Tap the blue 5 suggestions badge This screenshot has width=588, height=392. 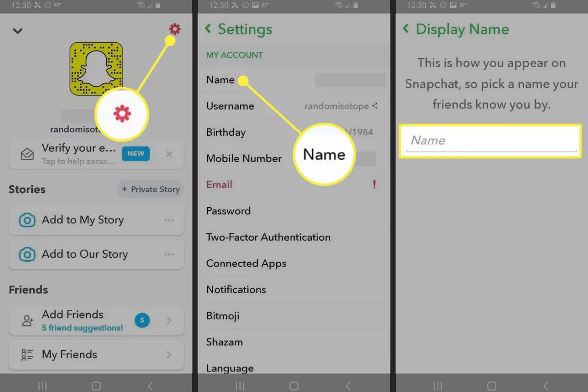tap(142, 321)
